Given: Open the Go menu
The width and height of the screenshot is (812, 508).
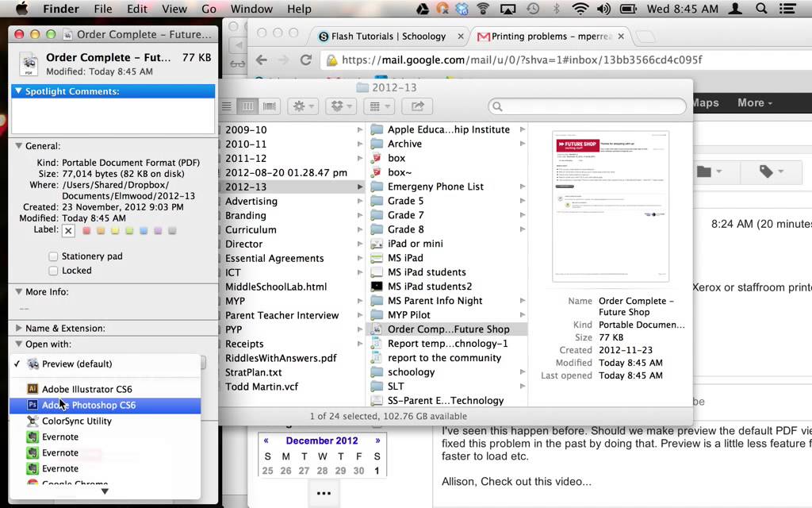Looking at the screenshot, I should 209,9.
